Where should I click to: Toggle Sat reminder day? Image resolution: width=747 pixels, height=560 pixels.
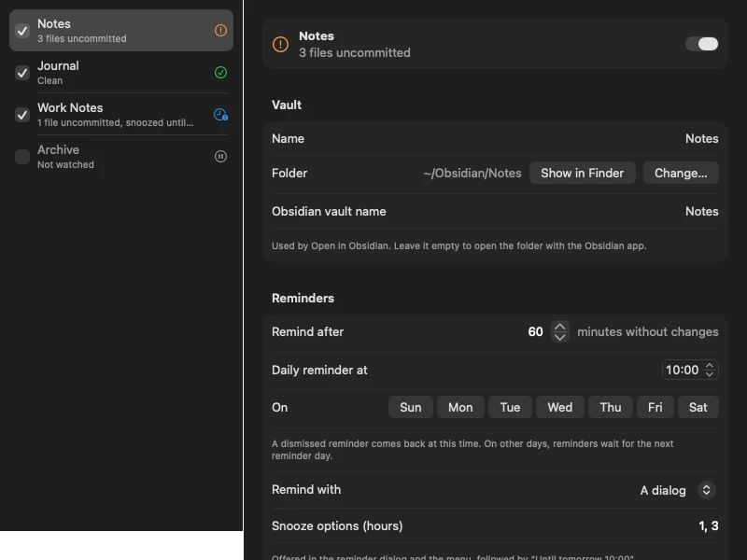pyautogui.click(x=698, y=407)
